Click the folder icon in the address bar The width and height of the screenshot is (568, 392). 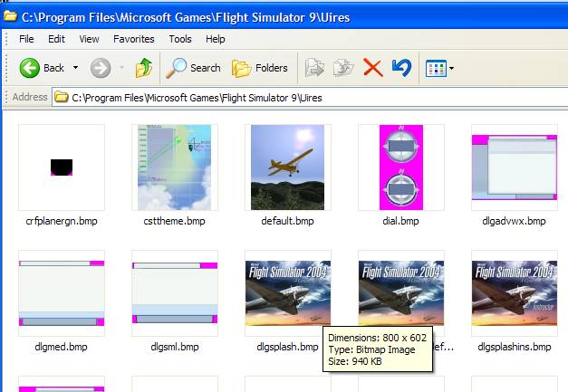point(62,97)
